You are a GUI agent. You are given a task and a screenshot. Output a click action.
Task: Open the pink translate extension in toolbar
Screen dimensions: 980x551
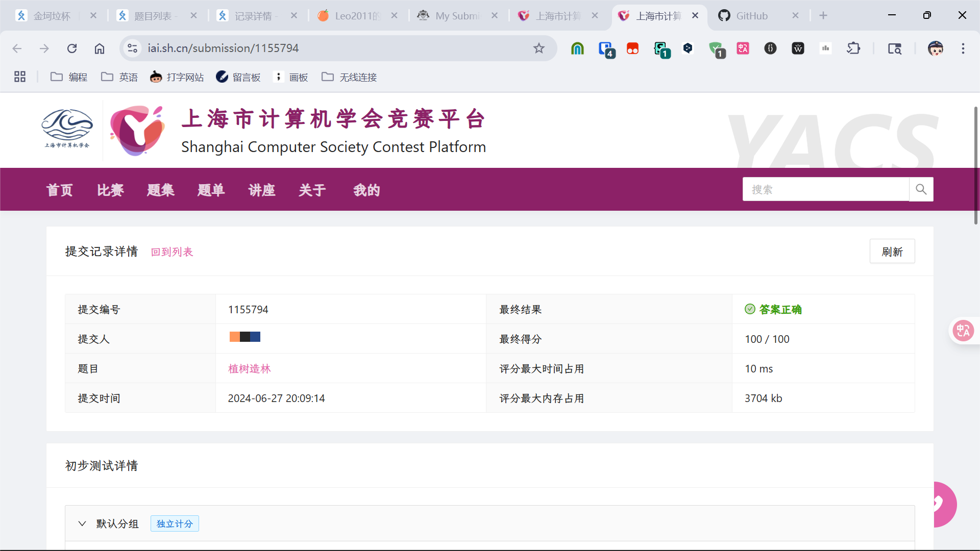point(743,48)
